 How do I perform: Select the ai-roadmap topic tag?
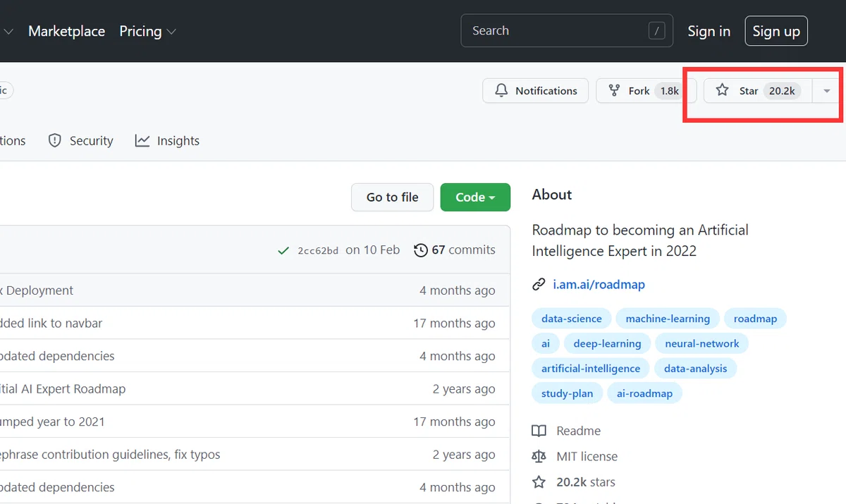point(645,393)
